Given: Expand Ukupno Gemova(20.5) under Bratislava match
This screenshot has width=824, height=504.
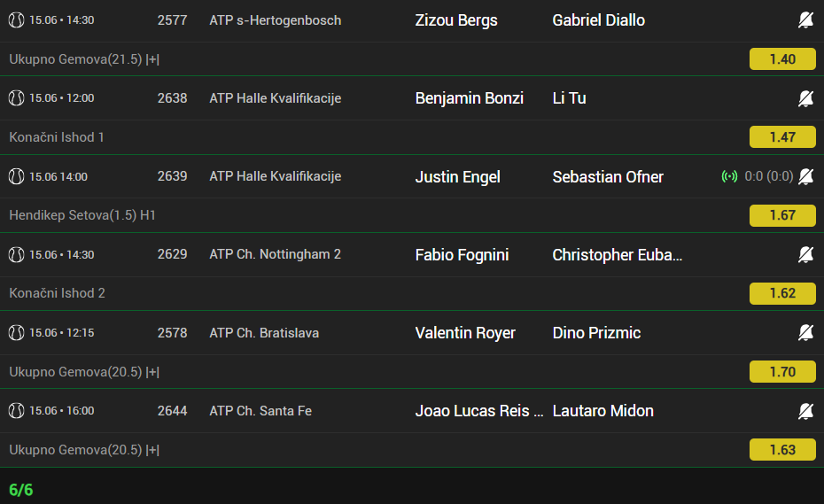Looking at the screenshot, I should (84, 372).
